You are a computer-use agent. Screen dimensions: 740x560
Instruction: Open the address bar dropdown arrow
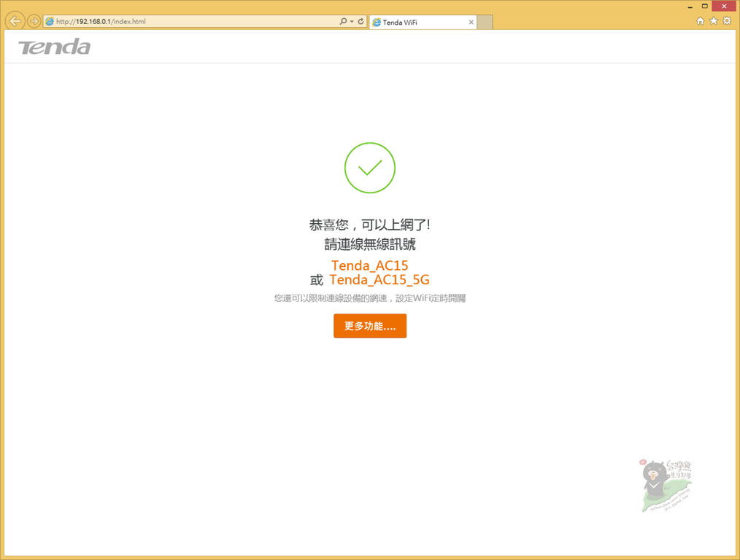click(x=352, y=21)
